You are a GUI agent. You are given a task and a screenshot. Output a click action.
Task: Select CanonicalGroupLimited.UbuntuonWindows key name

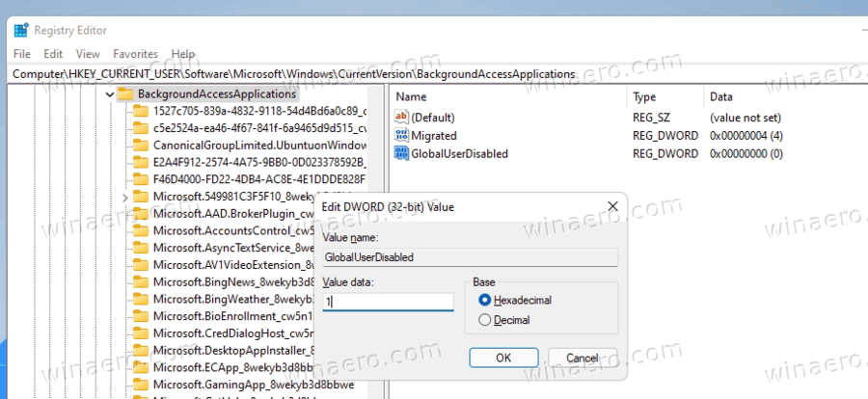[260, 146]
